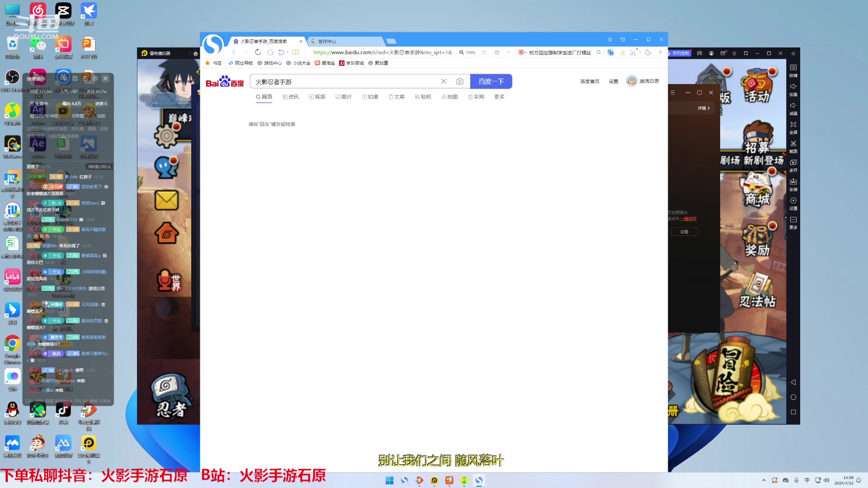The image size is (868, 488).
Task: Click the 手机控制 button in emulator
Action: [x=679, y=53]
